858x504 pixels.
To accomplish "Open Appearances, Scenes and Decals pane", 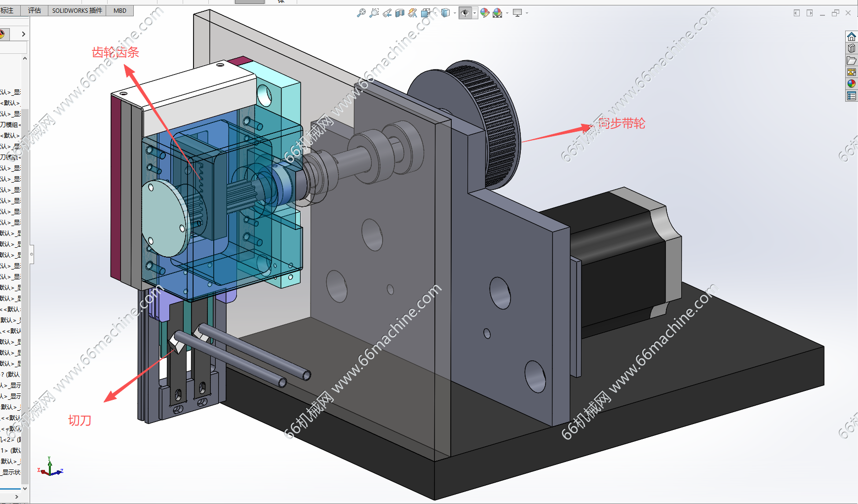I will (852, 84).
